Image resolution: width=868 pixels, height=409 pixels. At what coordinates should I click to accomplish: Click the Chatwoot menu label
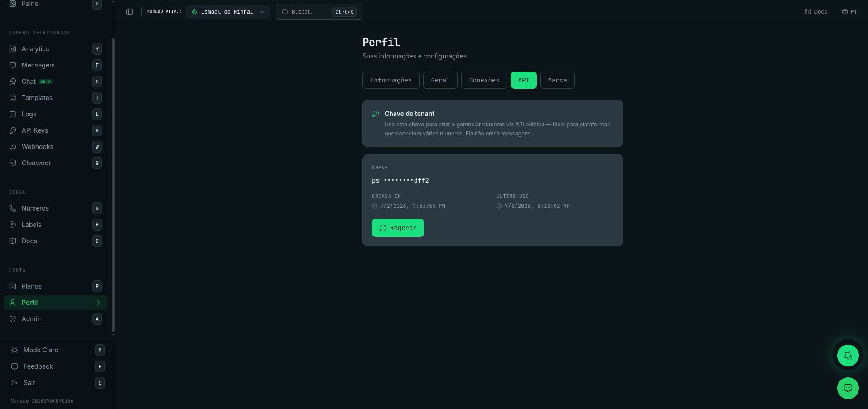[x=36, y=163]
